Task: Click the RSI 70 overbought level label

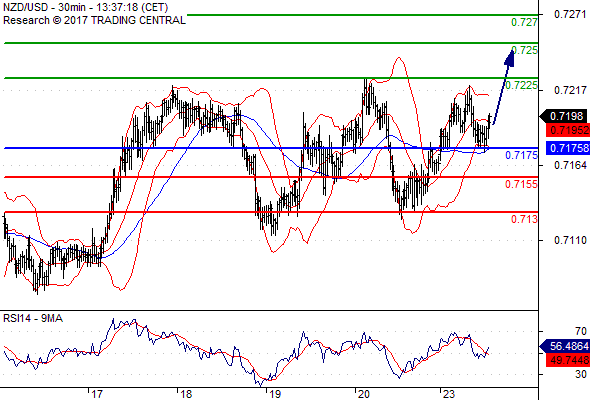Action: (x=581, y=331)
